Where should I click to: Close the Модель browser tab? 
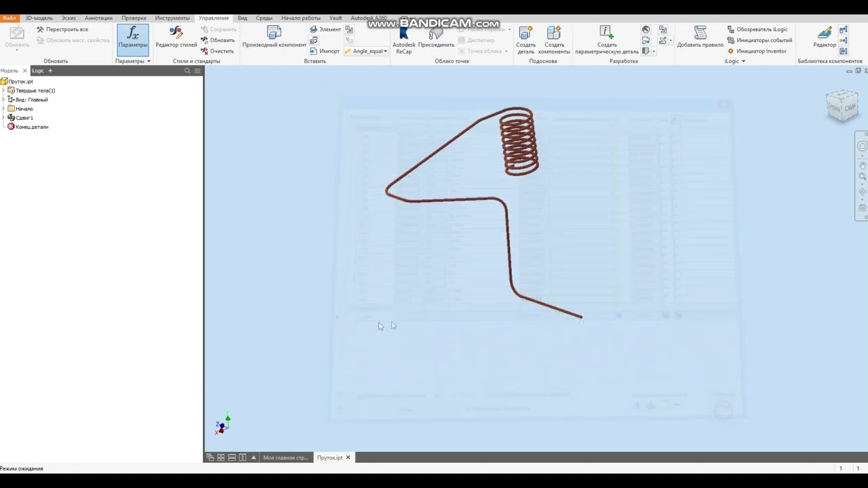point(25,70)
